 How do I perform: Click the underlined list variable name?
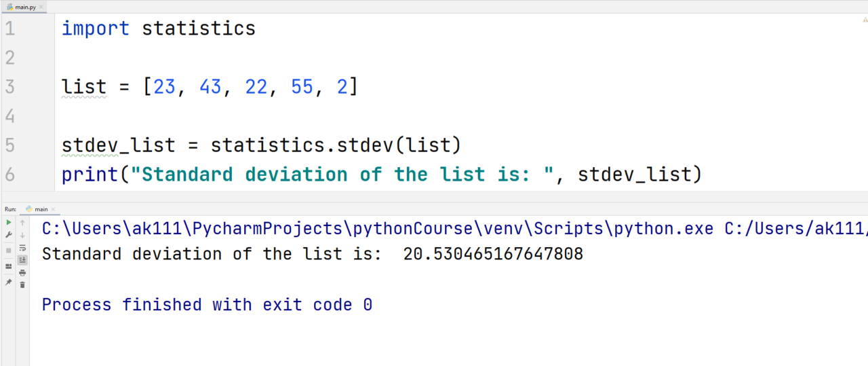pyautogui.click(x=84, y=87)
